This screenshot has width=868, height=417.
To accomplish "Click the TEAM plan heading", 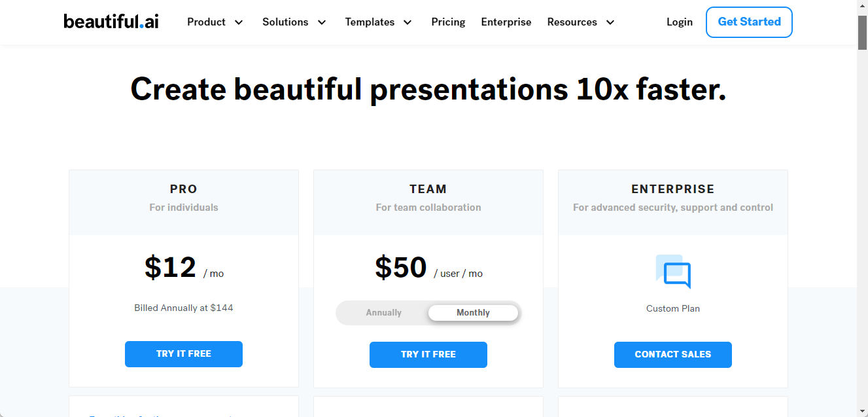I will point(428,189).
